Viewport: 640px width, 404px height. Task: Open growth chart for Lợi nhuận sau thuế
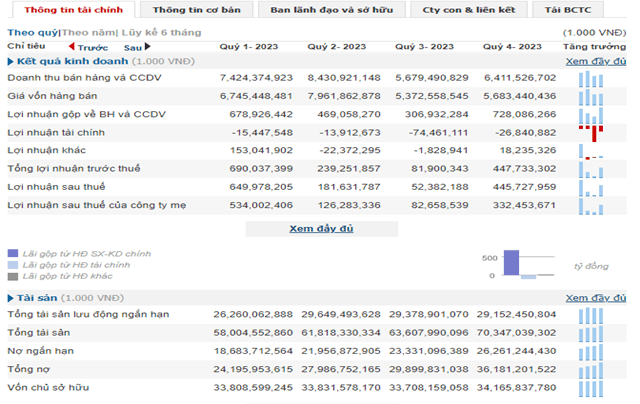pos(591,188)
